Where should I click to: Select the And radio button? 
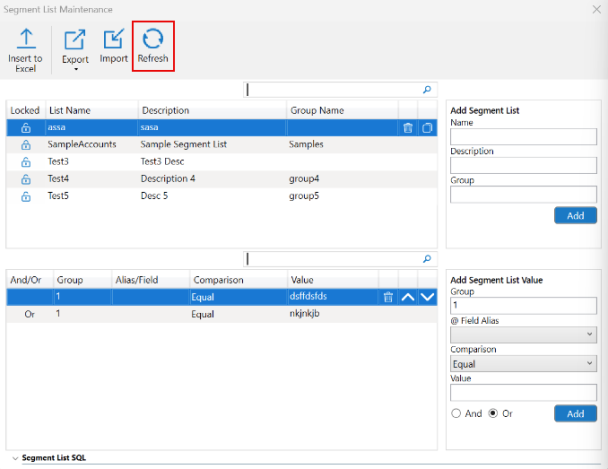[x=457, y=413]
